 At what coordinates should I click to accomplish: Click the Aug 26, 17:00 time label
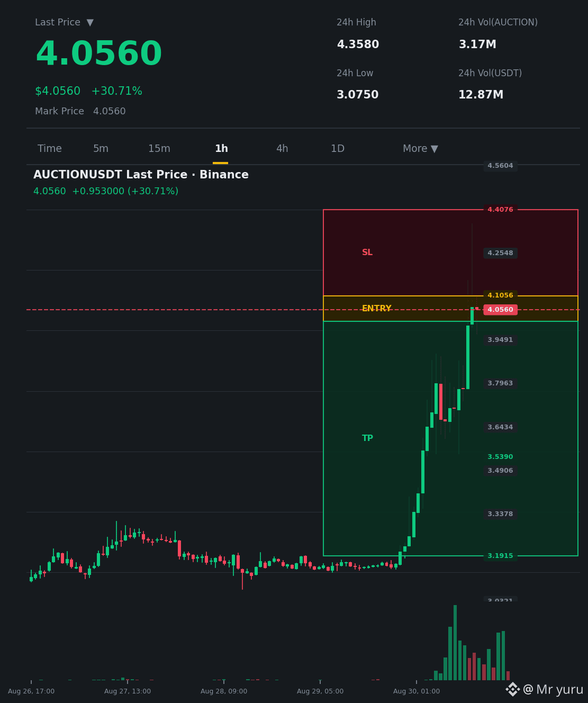[x=31, y=691]
